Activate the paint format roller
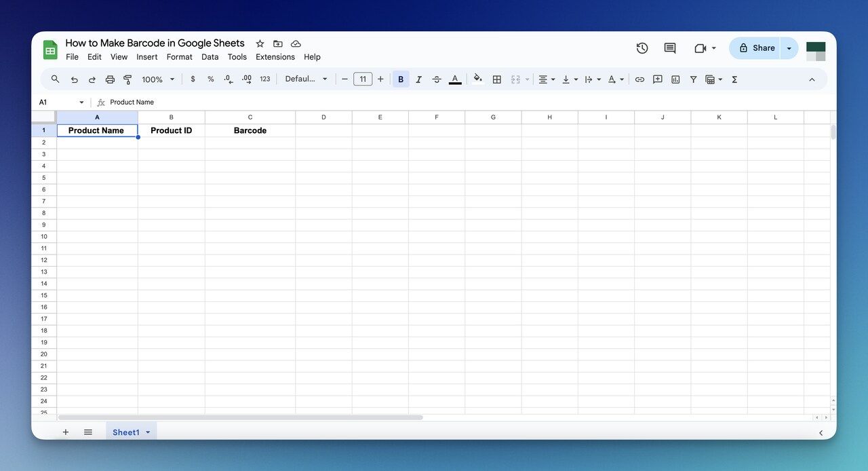 coord(127,79)
